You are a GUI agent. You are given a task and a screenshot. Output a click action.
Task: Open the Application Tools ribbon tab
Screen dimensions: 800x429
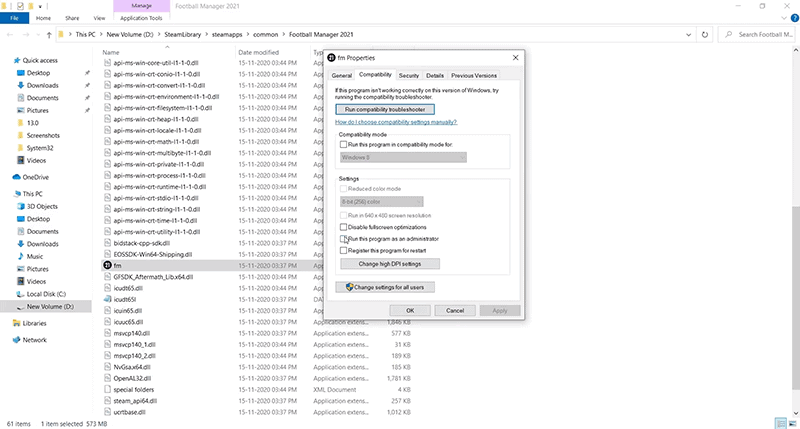coord(141,18)
